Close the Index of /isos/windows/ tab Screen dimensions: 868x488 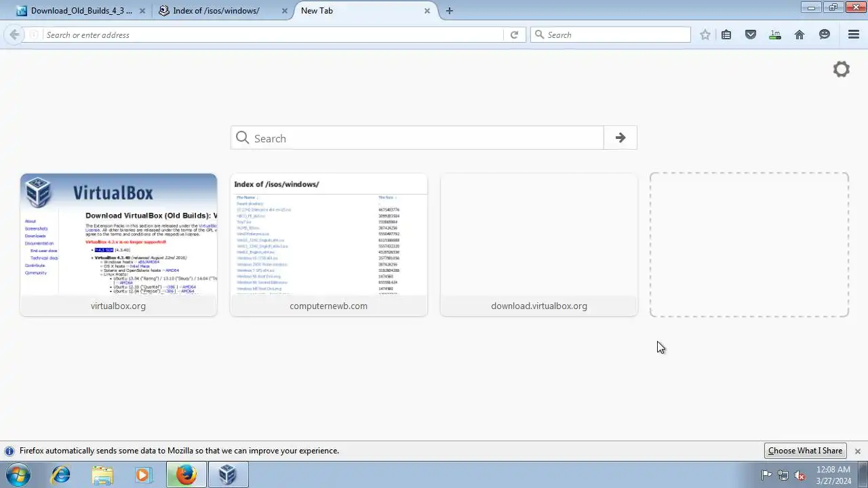point(285,11)
